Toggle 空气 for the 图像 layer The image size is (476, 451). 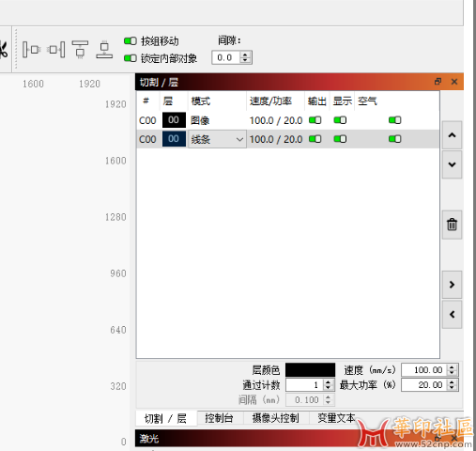coord(395,120)
